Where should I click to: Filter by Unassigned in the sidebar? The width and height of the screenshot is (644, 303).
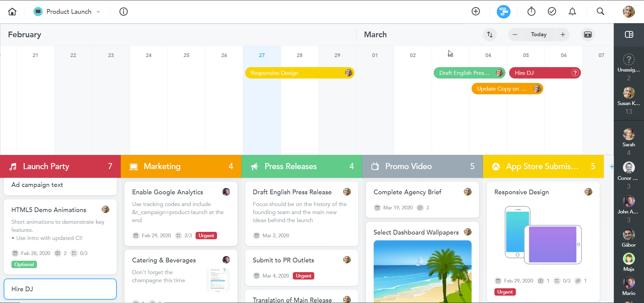629,64
